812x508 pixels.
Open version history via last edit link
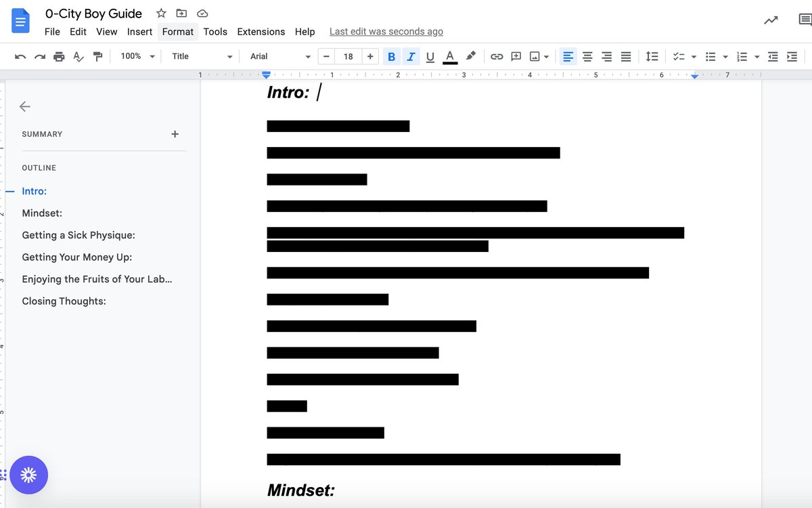click(386, 31)
